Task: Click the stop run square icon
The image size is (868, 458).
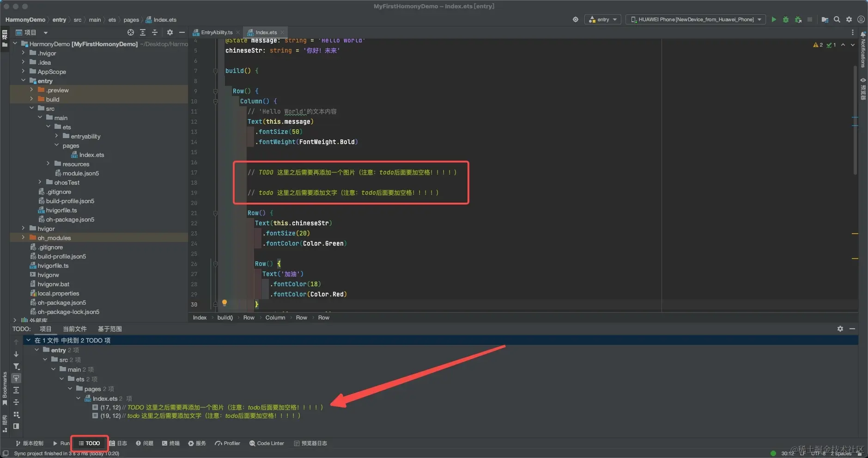Action: click(x=810, y=19)
